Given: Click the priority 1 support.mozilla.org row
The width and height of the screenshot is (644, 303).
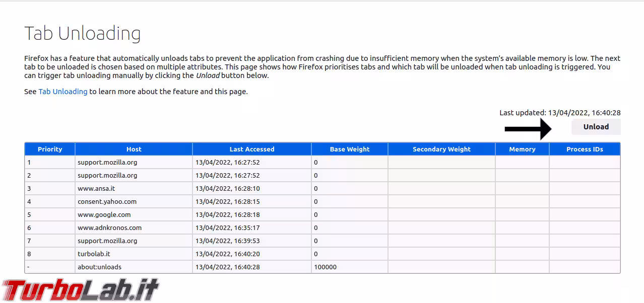Looking at the screenshot, I should point(134,162).
